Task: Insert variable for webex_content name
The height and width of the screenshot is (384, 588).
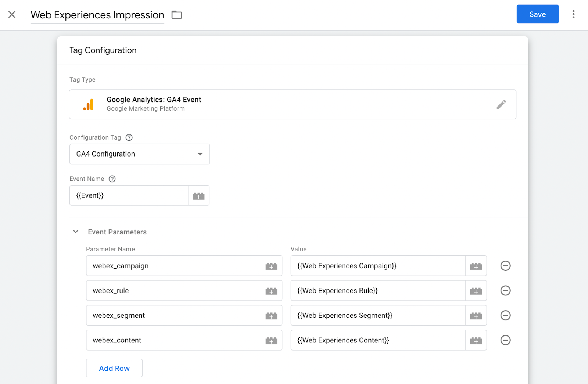Action: tap(272, 341)
